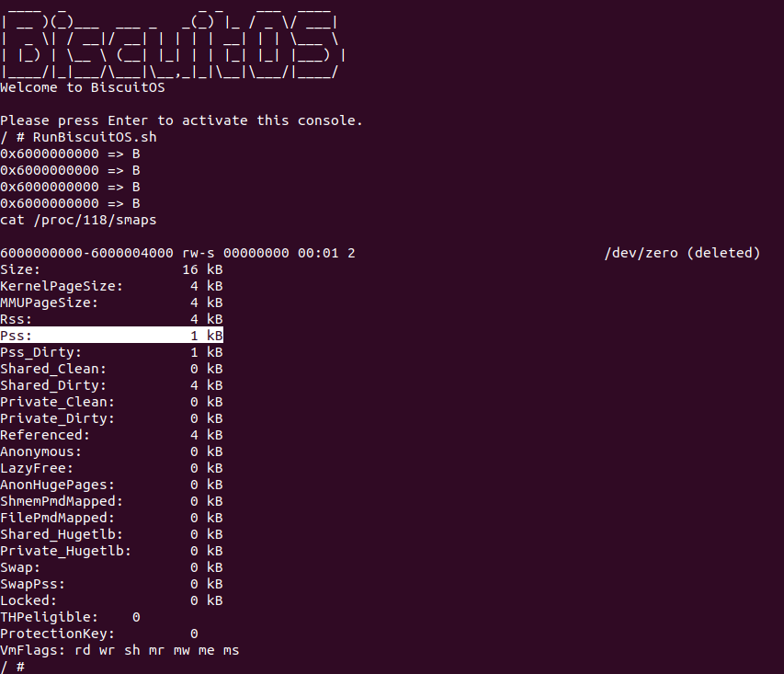The height and width of the screenshot is (674, 784).
Task: Click the Rss entry line
Action: point(111,319)
